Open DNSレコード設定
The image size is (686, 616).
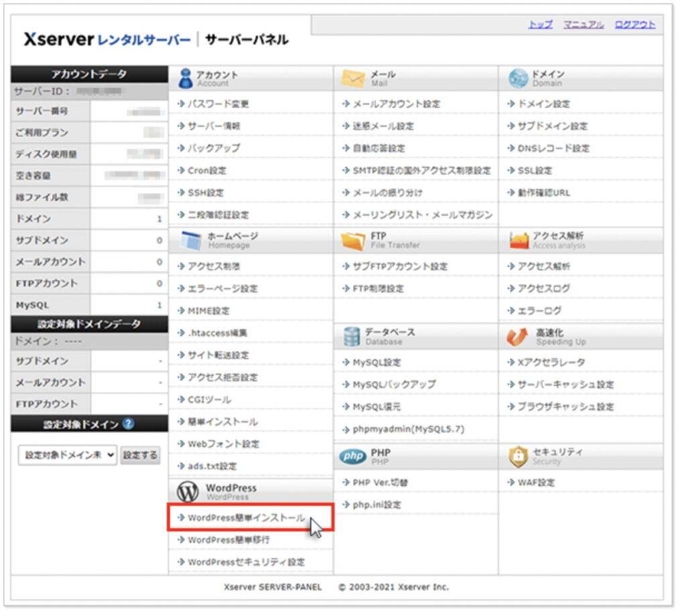553,148
